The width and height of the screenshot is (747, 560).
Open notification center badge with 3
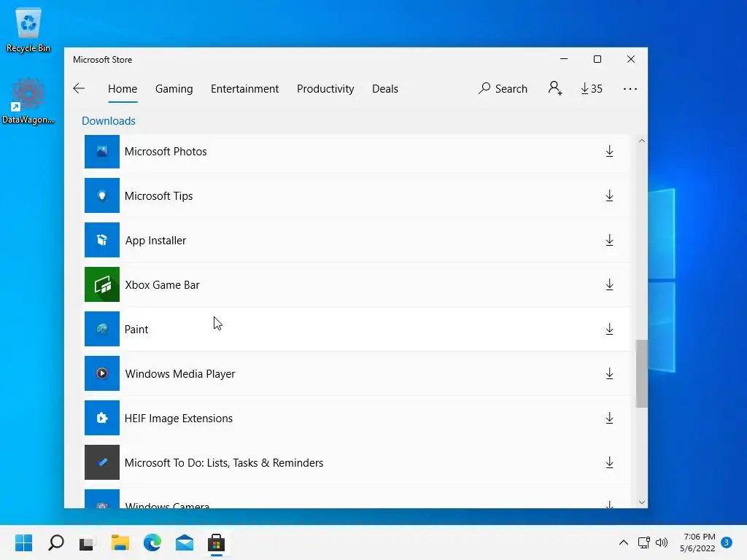(727, 542)
